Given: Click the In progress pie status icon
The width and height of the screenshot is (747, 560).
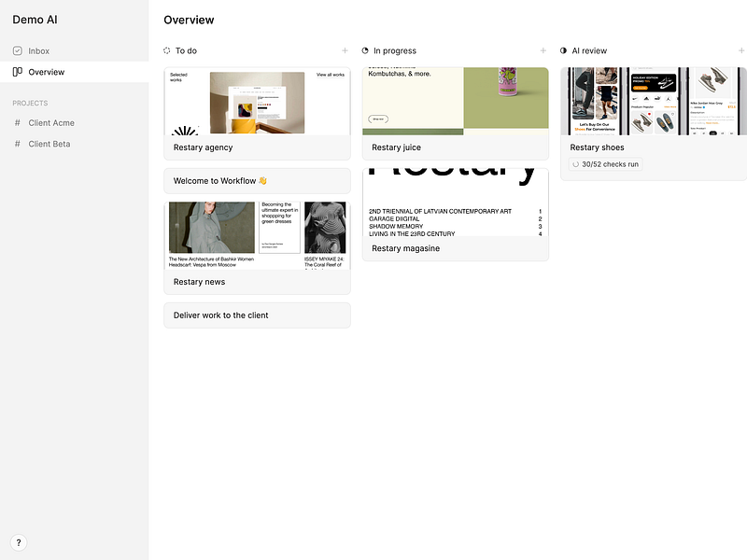Looking at the screenshot, I should tap(365, 50).
